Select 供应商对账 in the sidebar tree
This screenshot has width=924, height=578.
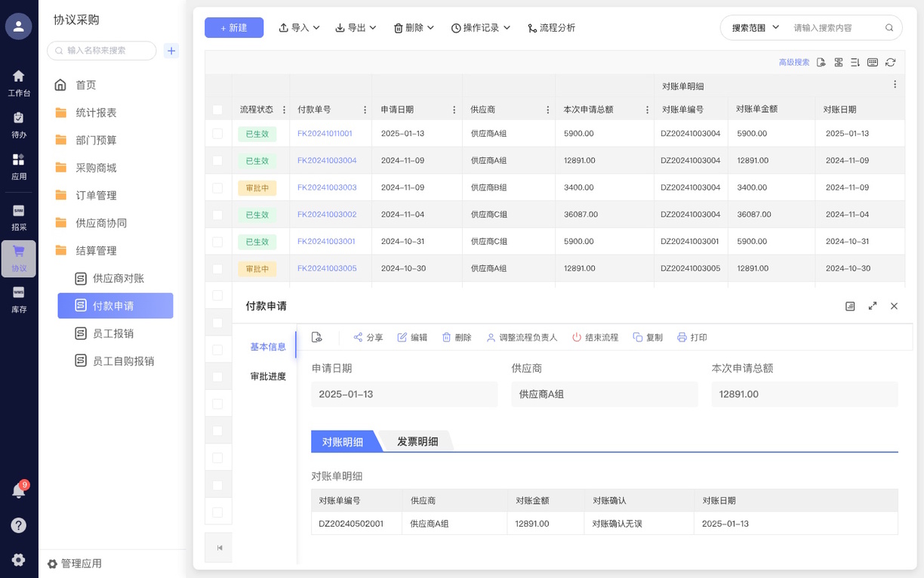(x=118, y=278)
